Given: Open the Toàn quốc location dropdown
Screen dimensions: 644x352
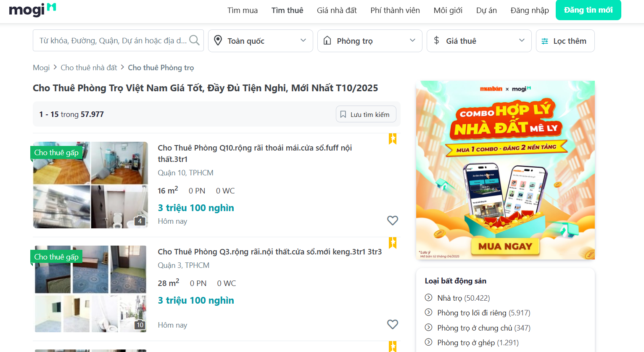Looking at the screenshot, I should [303, 40].
